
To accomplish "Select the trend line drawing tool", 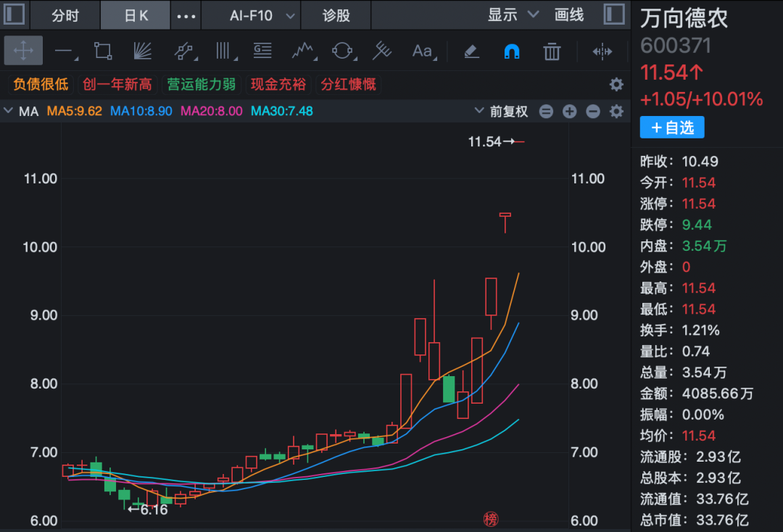I will pyautogui.click(x=65, y=51).
